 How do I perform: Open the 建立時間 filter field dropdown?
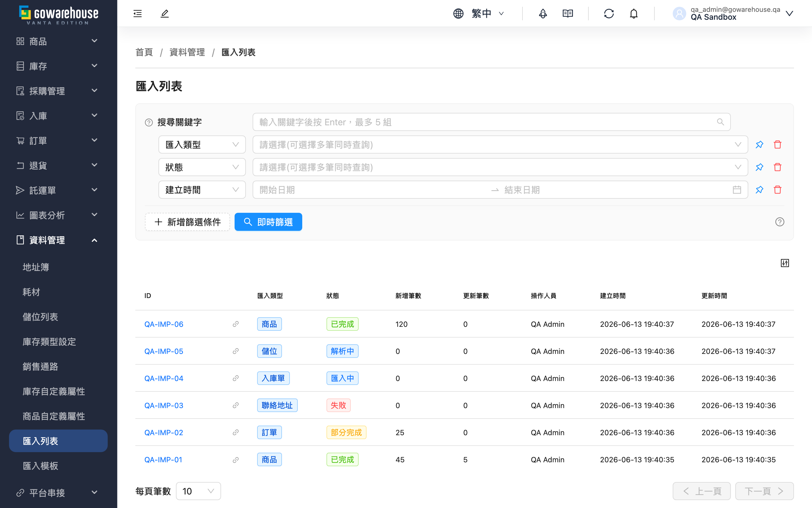pos(202,189)
